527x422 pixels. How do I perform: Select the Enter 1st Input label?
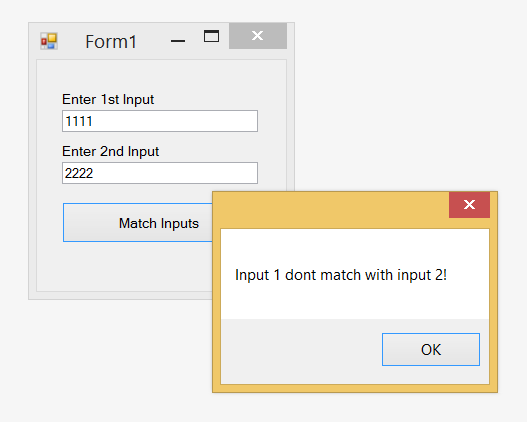pyautogui.click(x=108, y=99)
